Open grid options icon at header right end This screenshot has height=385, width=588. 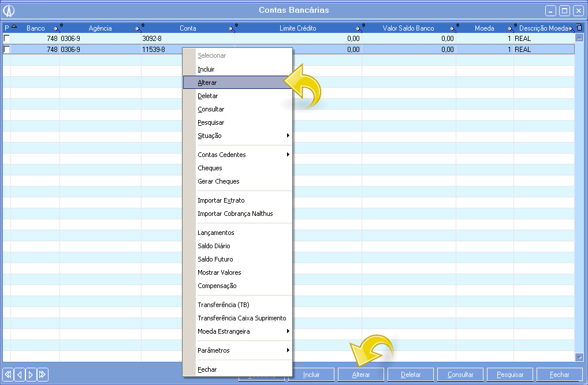pos(579,27)
